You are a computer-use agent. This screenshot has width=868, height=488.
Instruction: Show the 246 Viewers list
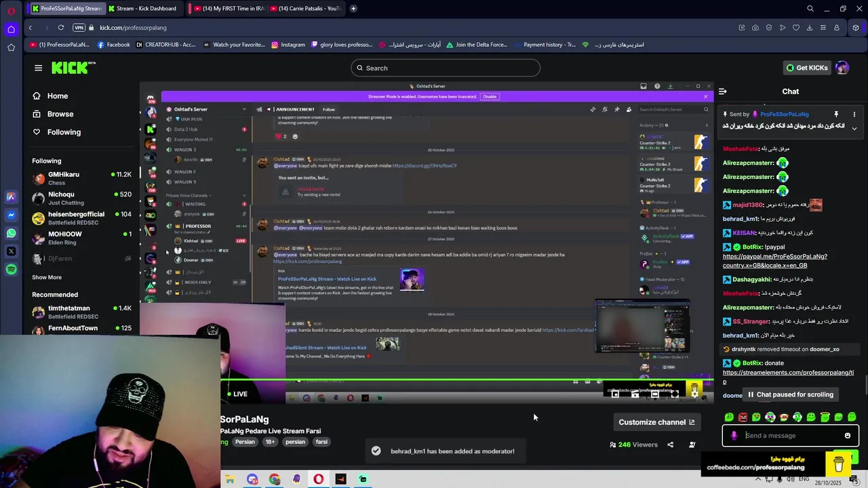tap(634, 445)
